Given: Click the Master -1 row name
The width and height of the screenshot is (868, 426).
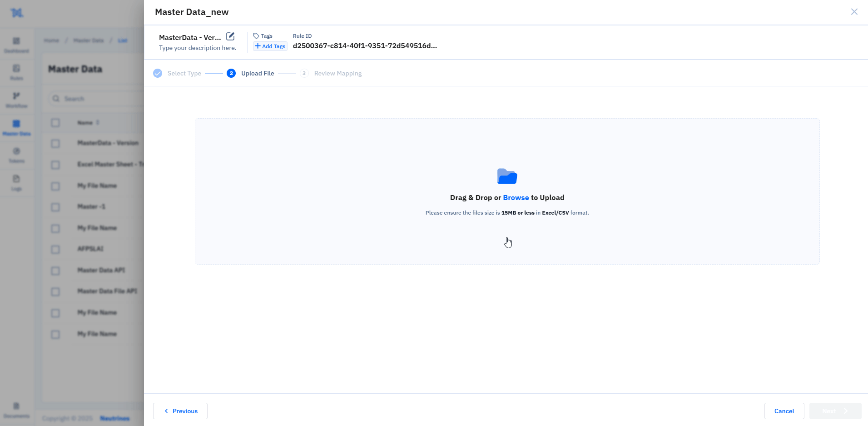Looking at the screenshot, I should [x=91, y=206].
